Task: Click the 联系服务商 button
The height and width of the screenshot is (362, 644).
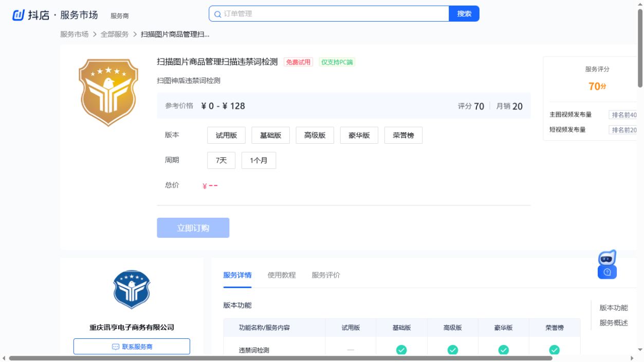Action: (132, 347)
